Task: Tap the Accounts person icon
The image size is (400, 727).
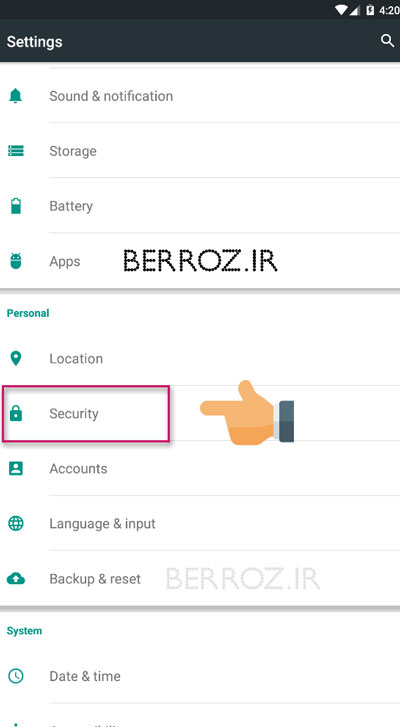Action: tap(16, 468)
